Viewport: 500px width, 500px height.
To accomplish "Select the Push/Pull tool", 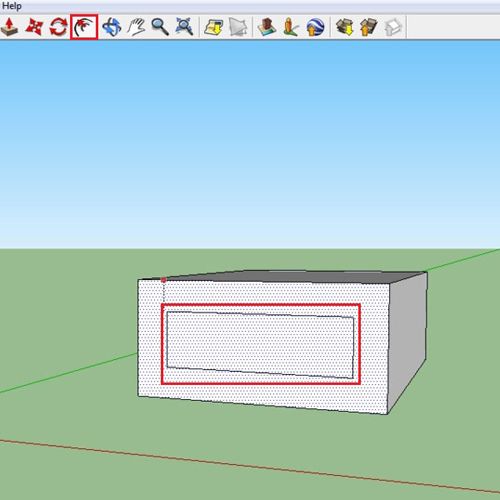I will point(9,27).
